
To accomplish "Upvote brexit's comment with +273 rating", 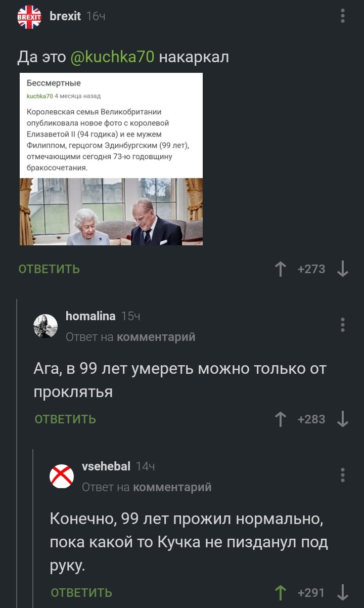I will (280, 269).
